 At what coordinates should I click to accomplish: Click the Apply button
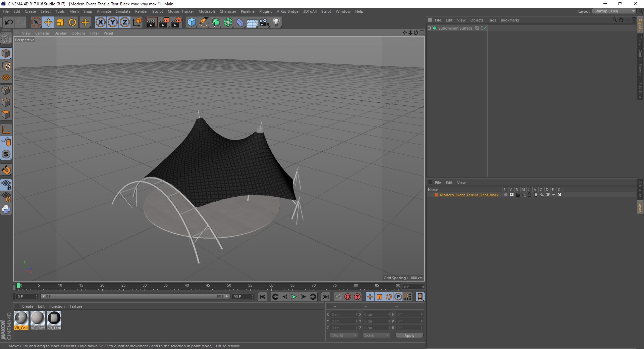(409, 336)
